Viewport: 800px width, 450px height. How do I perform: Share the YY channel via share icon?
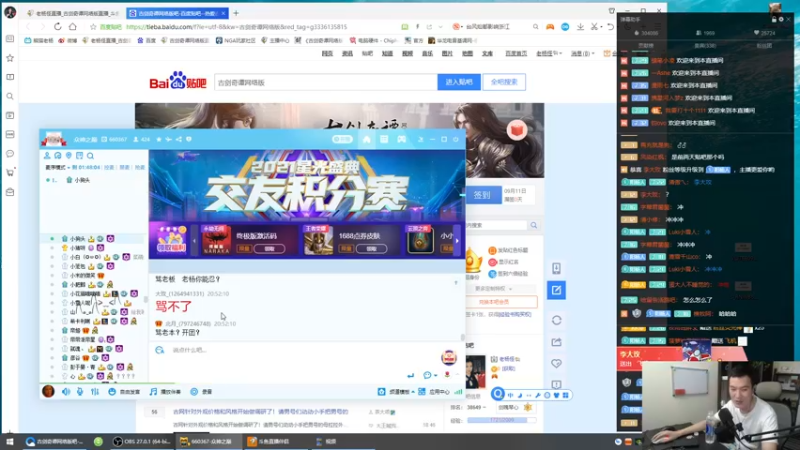click(x=179, y=139)
